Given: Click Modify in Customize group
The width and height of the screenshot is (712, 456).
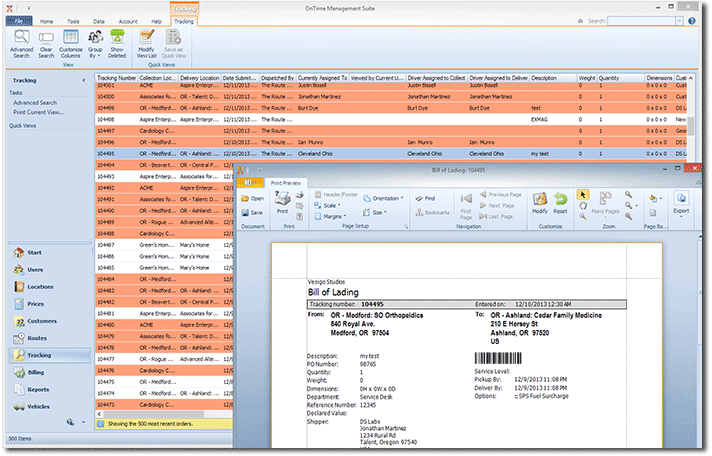Looking at the screenshot, I should pyautogui.click(x=539, y=203).
